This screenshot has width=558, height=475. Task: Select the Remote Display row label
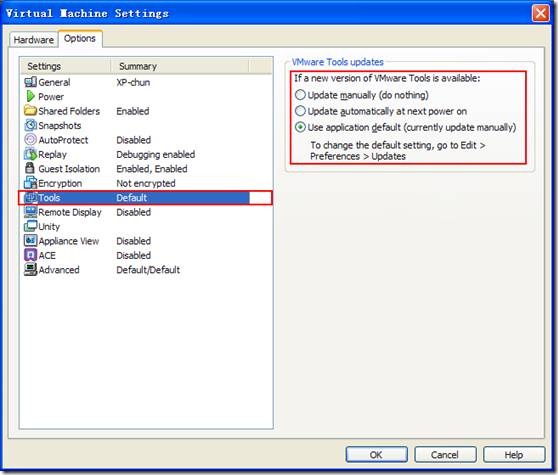tap(70, 212)
